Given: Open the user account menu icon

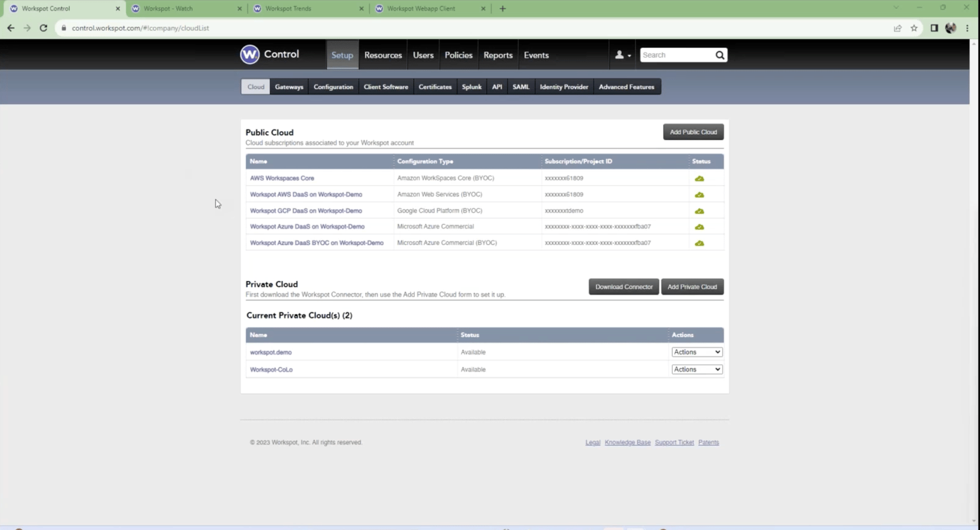Looking at the screenshot, I should pyautogui.click(x=622, y=55).
